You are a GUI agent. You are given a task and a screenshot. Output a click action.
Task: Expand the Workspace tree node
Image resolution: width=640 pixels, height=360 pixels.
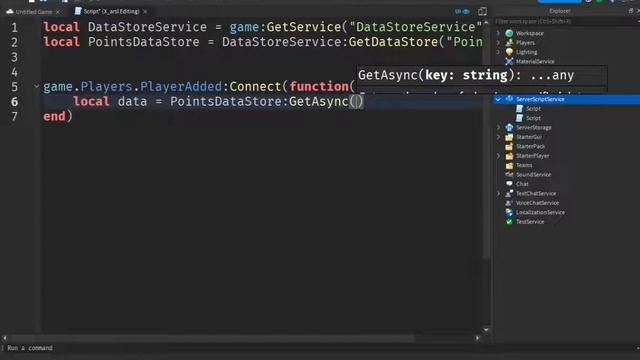click(498, 33)
